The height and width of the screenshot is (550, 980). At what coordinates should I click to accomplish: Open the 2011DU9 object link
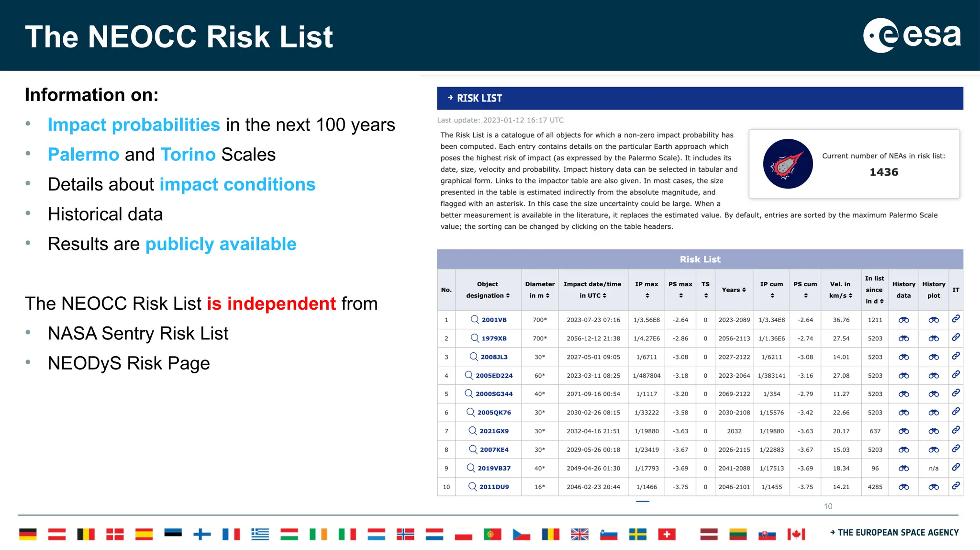(494, 487)
